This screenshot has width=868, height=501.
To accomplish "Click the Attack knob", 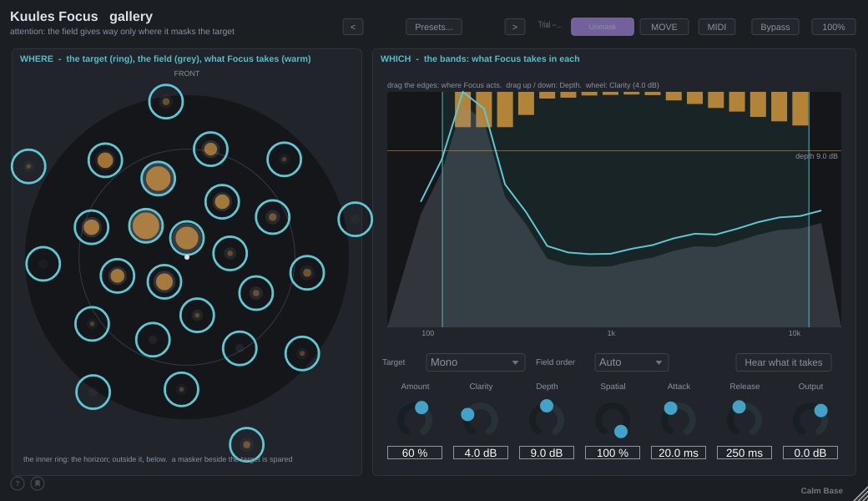I will point(679,419).
